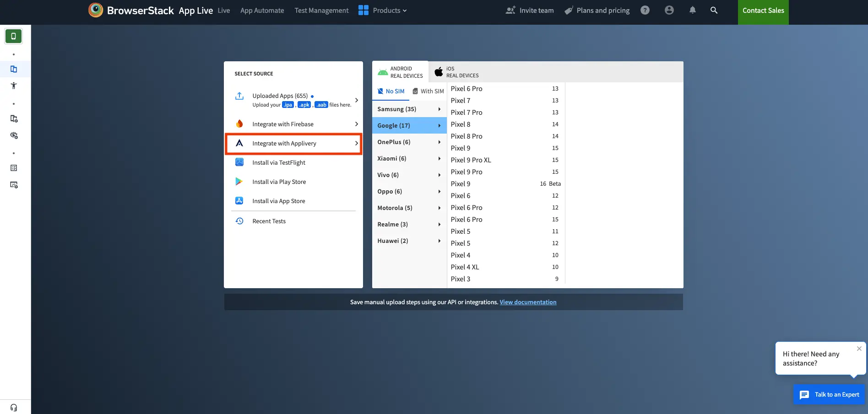868x414 pixels.
Task: Close the assistance chat popup
Action: tap(859, 349)
